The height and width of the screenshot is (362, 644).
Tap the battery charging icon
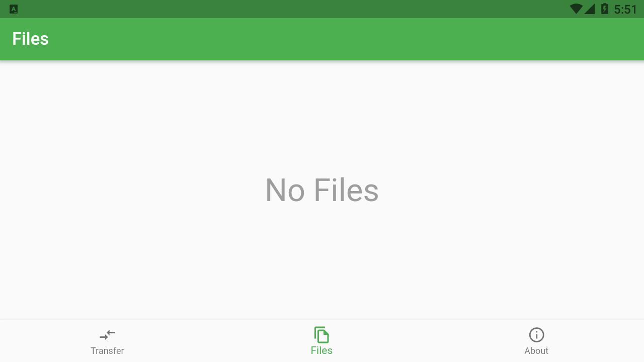click(x=605, y=9)
